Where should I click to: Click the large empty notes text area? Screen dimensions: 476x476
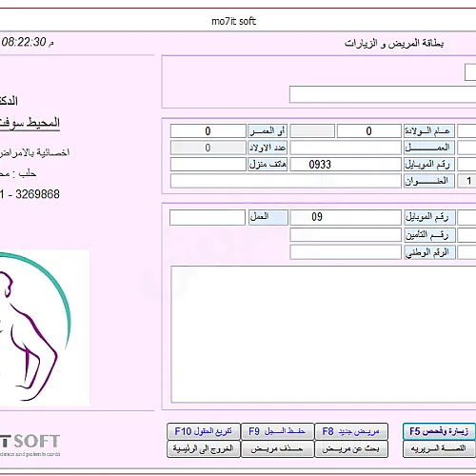(x=324, y=334)
